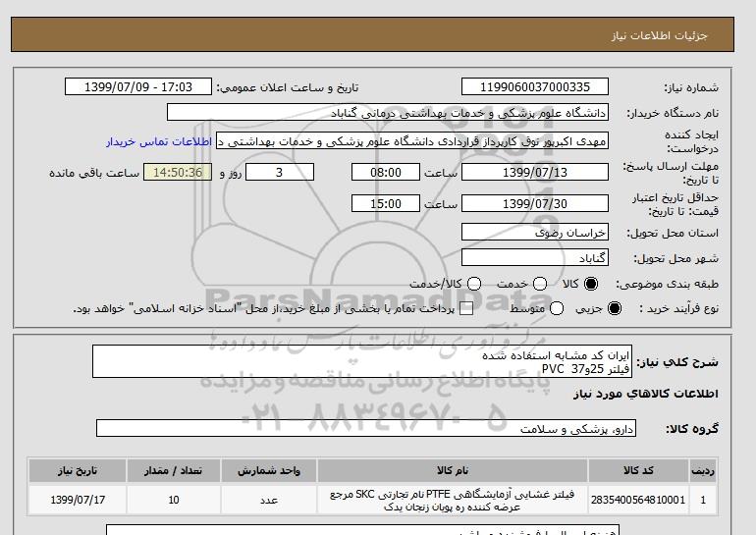Click the goods group field دارو، پزشکی و سلامت
Viewport: 756px width, 535px height.
[366, 428]
